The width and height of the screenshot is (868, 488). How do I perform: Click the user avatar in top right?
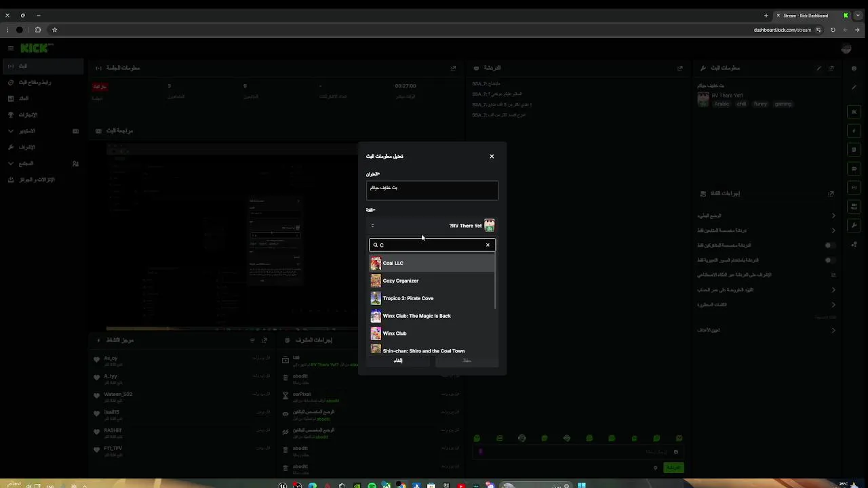tap(846, 48)
